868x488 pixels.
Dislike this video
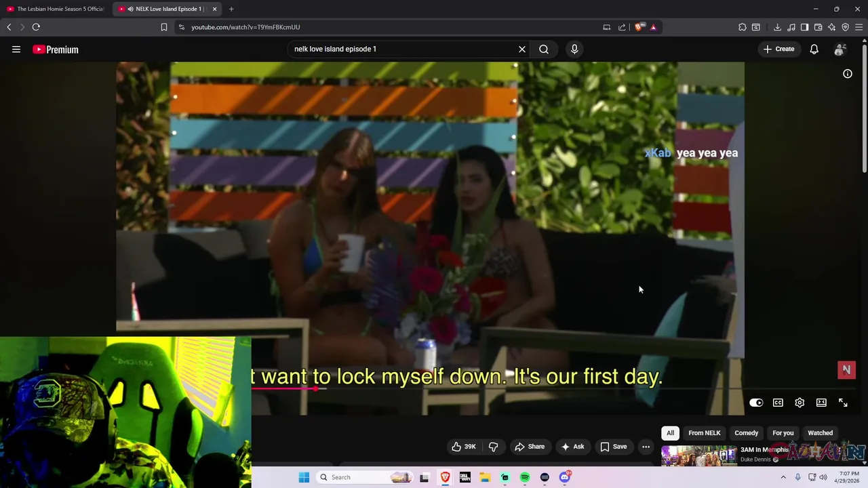(x=493, y=447)
